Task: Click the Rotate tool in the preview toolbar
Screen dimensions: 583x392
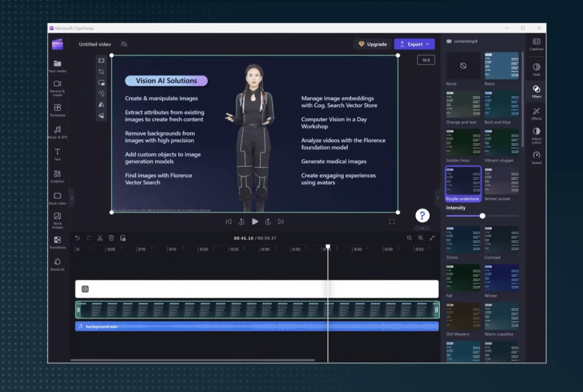Action: (x=101, y=93)
